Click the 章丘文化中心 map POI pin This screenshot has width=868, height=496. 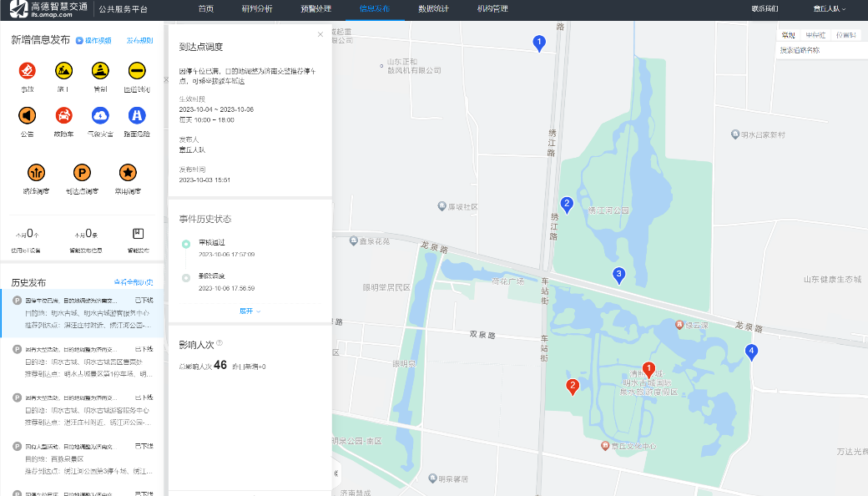coord(605,446)
